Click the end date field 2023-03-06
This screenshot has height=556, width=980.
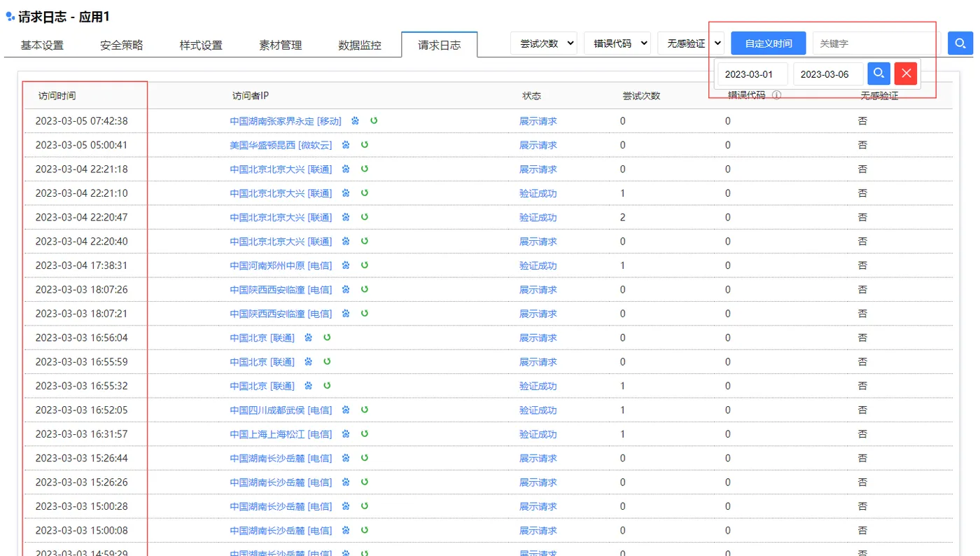(829, 74)
